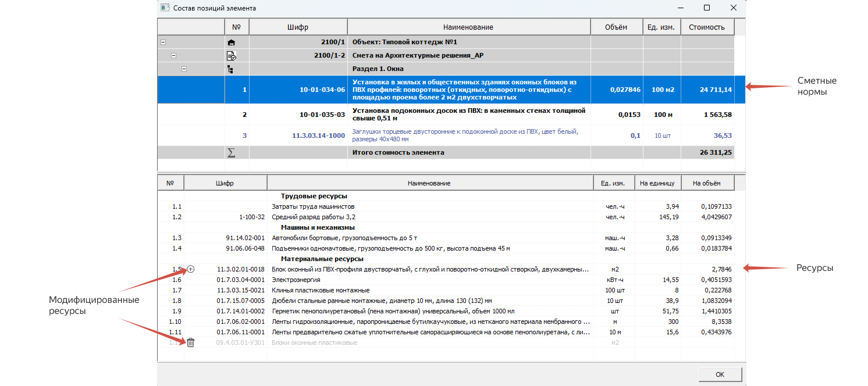
Task: Click the sigma total icon in Итого row
Action: tap(231, 152)
